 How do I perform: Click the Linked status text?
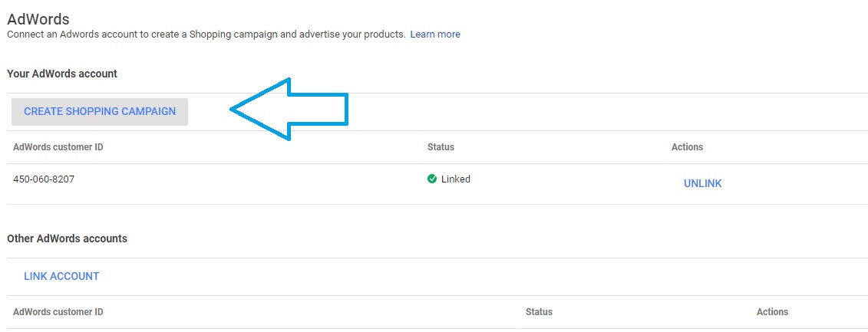click(x=456, y=179)
